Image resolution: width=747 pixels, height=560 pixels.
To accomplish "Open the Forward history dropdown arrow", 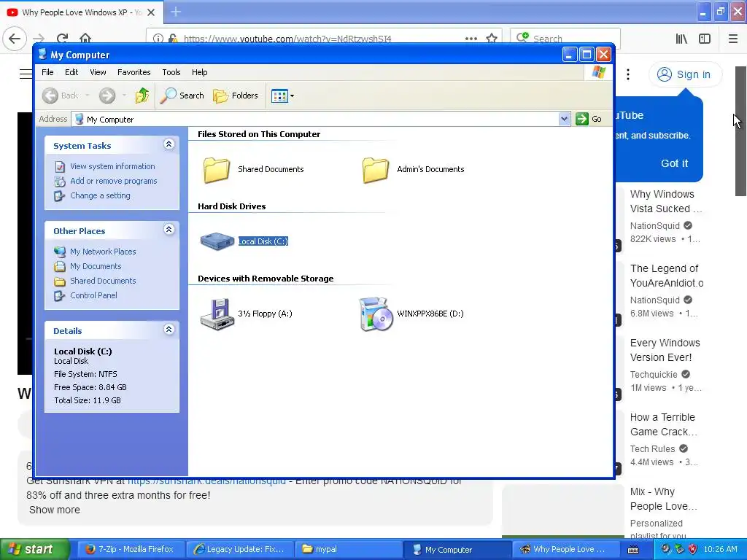I will pos(124,96).
